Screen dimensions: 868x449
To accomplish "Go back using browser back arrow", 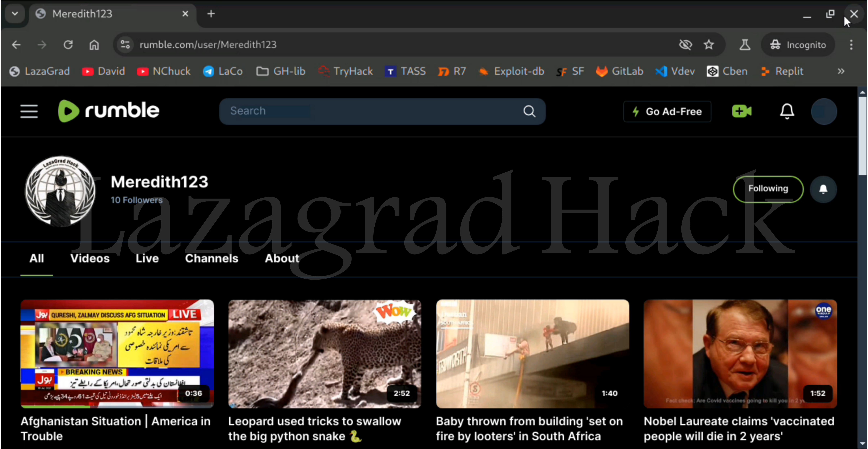I will tap(16, 45).
